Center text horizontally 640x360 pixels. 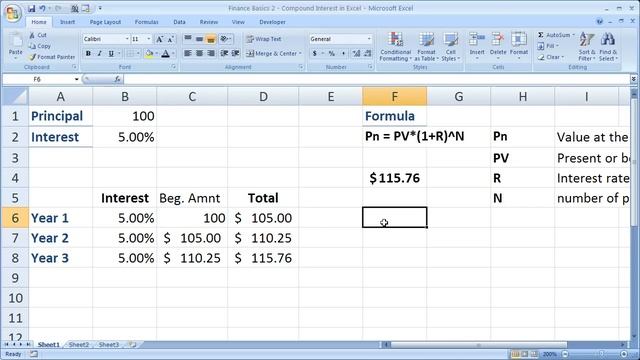point(199,53)
